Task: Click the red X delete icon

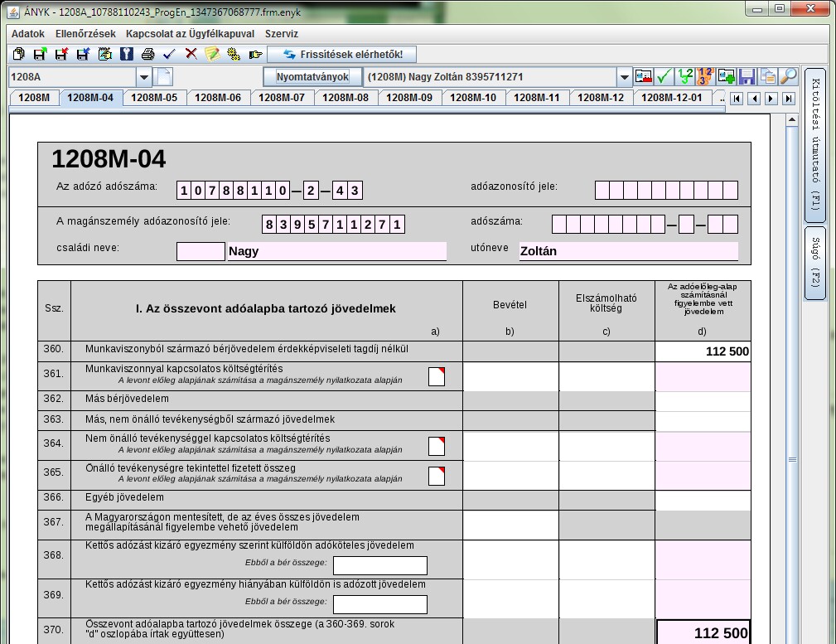Action: (x=191, y=55)
